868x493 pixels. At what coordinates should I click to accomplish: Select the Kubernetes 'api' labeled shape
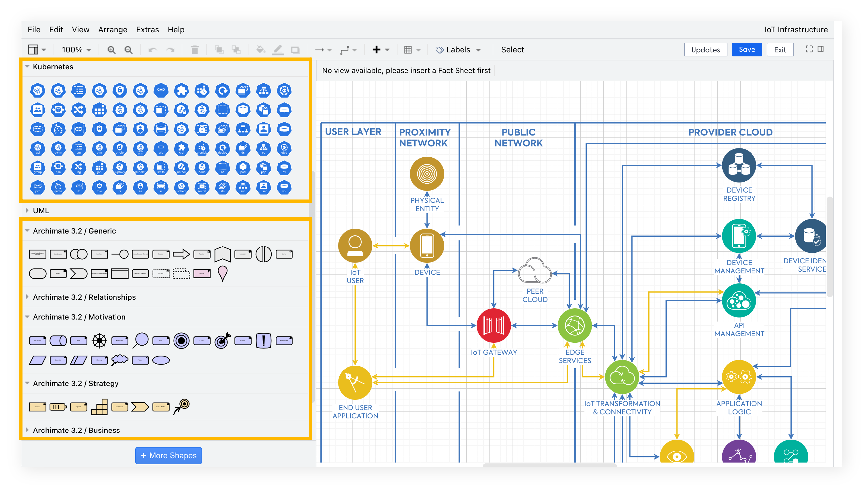click(38, 149)
